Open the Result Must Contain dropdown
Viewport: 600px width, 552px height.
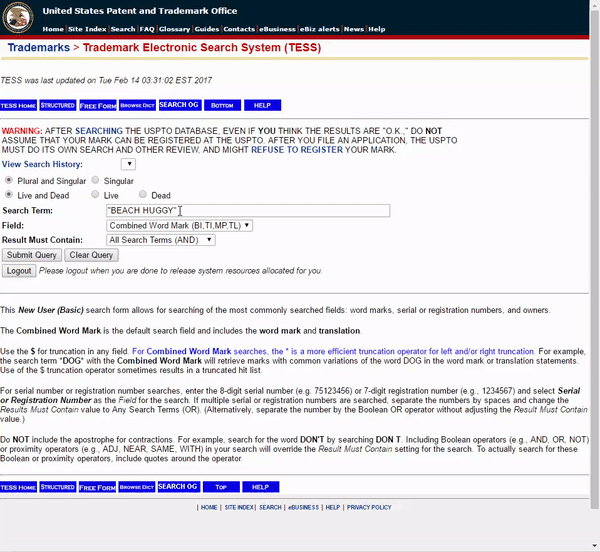[x=161, y=240]
